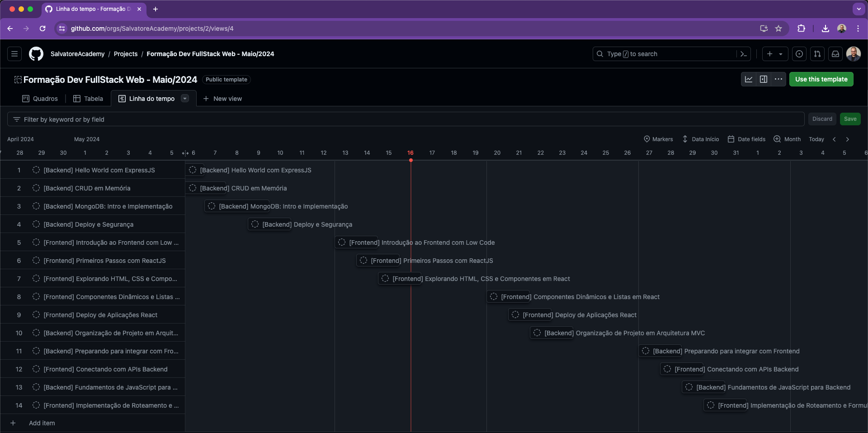Open the Insights chart icon
Viewport: 868px width, 433px height.
click(749, 79)
